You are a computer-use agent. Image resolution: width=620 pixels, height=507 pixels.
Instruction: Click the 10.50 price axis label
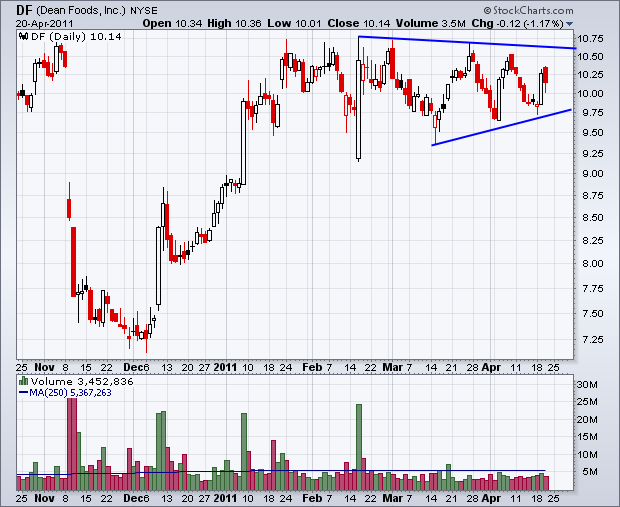click(590, 57)
